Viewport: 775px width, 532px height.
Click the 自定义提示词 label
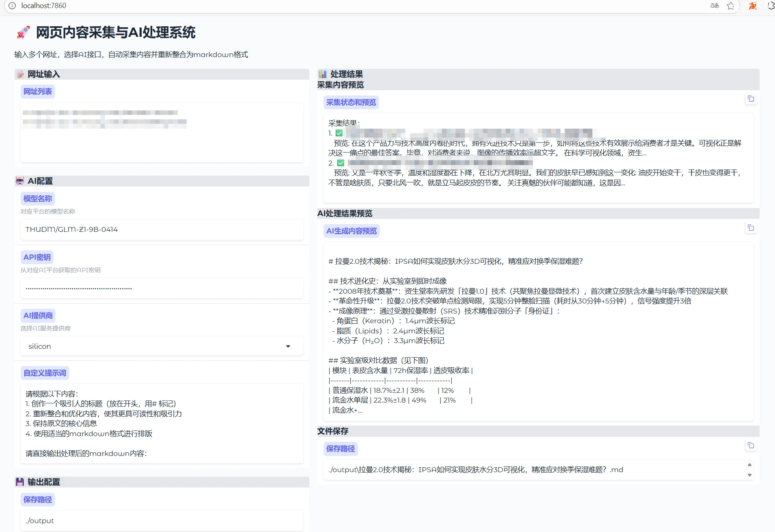45,373
